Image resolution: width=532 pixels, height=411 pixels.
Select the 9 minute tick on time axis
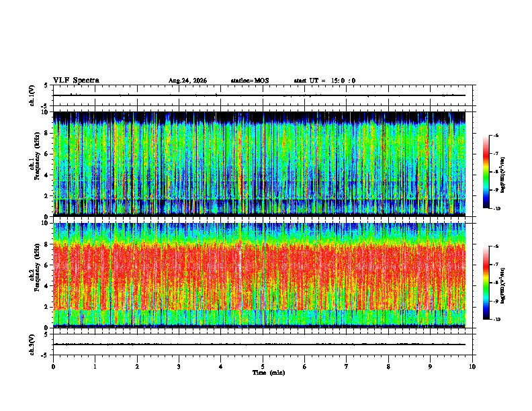click(x=430, y=367)
